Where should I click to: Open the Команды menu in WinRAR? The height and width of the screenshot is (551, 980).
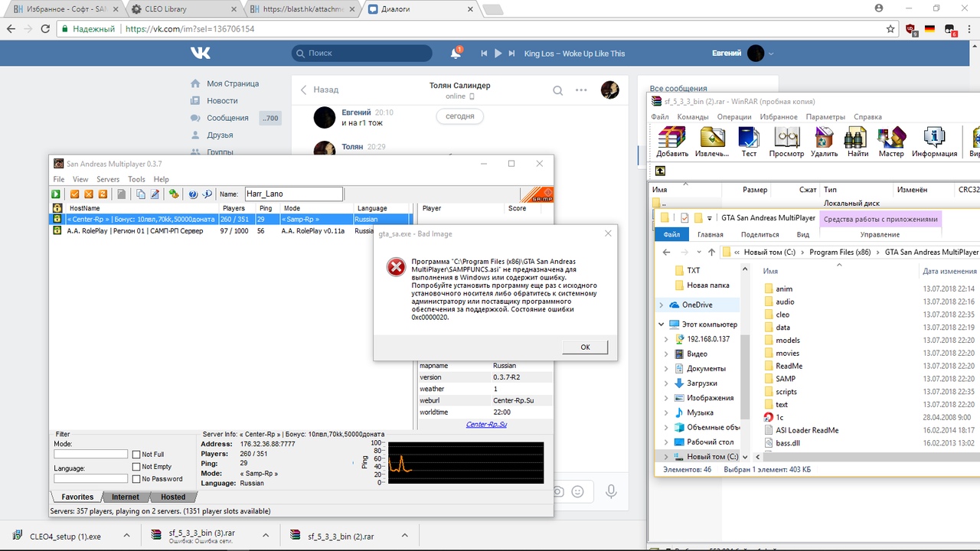693,117
